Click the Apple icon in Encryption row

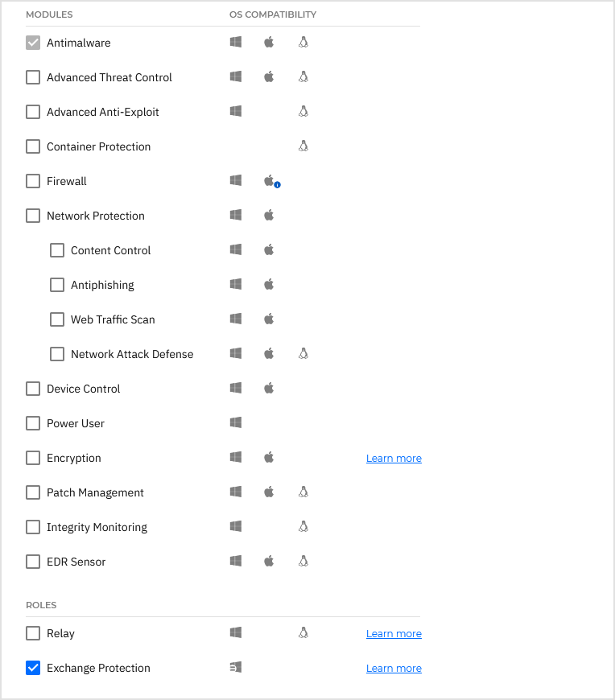[x=270, y=457]
